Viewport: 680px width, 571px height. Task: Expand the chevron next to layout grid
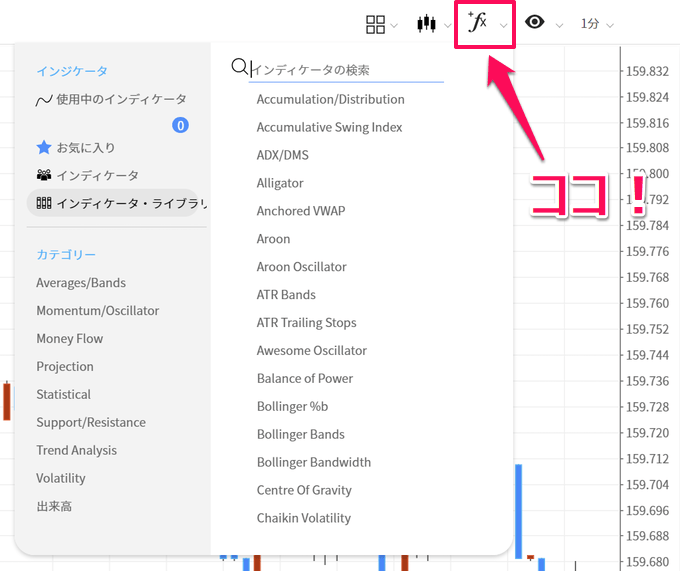394,26
